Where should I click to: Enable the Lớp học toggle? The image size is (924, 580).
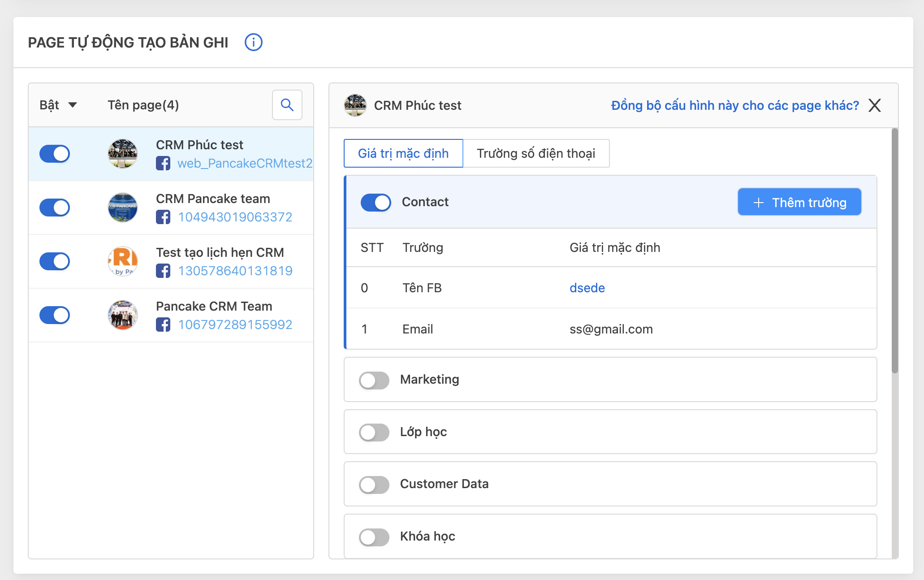point(374,432)
